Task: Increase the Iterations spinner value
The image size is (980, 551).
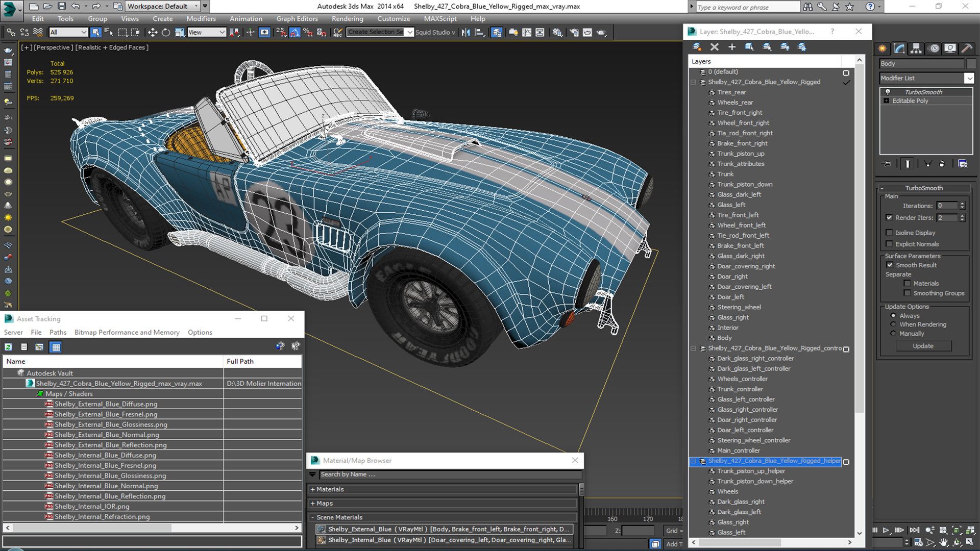Action: point(962,204)
